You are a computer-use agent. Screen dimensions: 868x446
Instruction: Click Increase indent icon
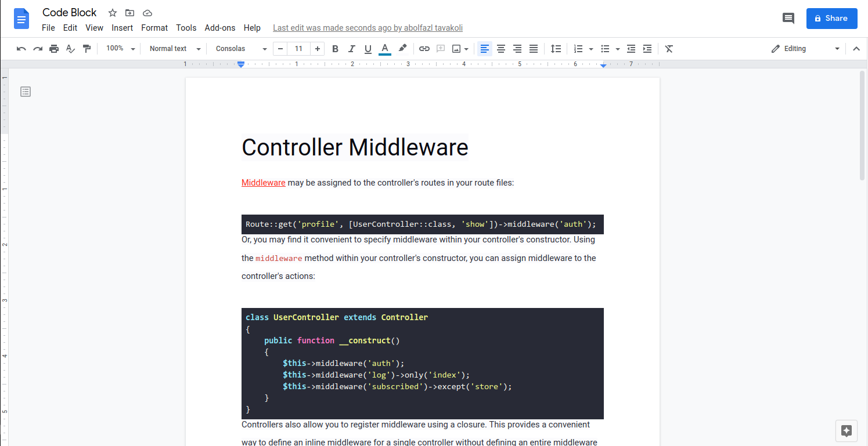tap(647, 49)
